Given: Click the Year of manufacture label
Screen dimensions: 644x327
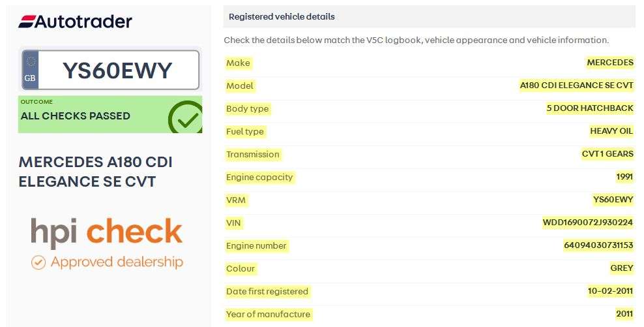Looking at the screenshot, I should coord(268,314).
